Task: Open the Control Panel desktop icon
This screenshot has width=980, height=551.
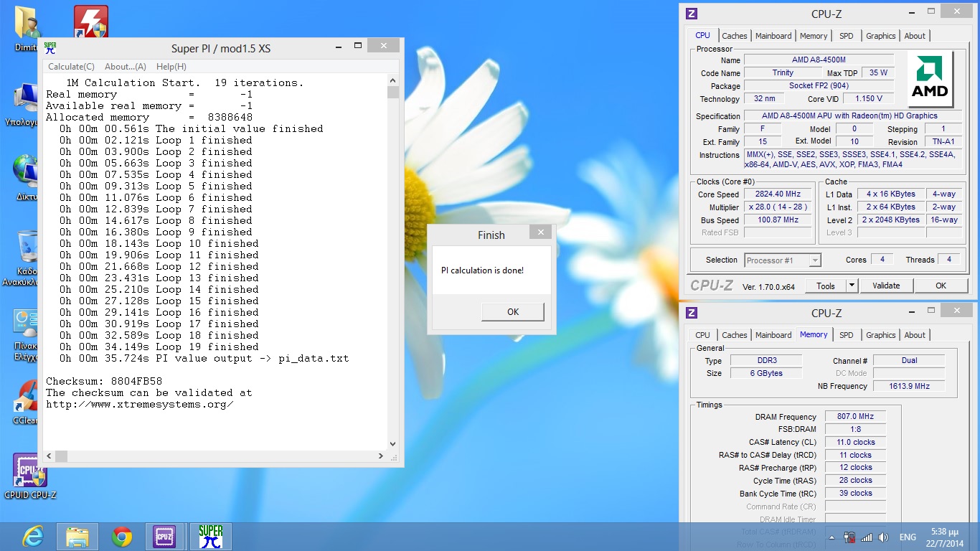Action: [27, 335]
